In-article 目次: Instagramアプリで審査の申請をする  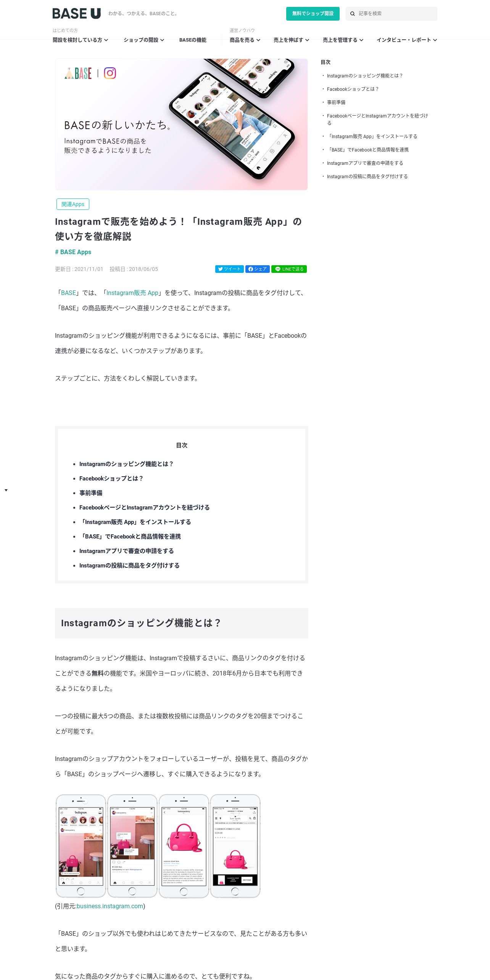pos(127,551)
